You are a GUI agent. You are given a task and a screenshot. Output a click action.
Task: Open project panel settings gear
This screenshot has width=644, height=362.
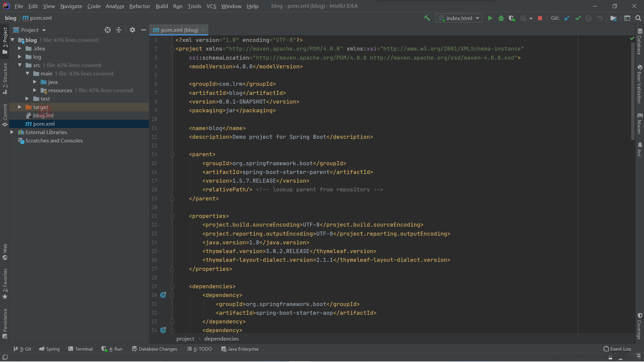pos(132,30)
